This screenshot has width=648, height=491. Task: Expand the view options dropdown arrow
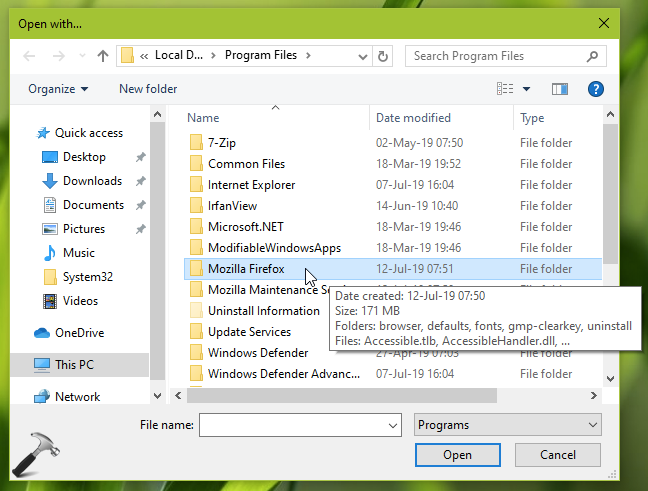point(526,89)
